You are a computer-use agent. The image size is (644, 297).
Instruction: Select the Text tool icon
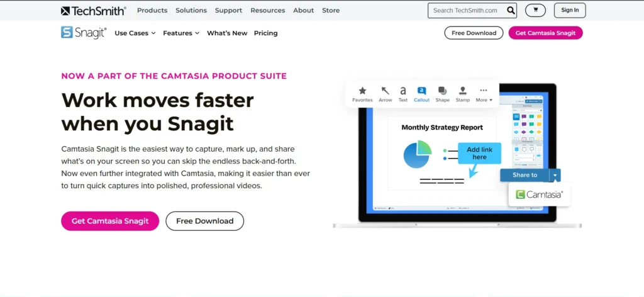pos(403,91)
